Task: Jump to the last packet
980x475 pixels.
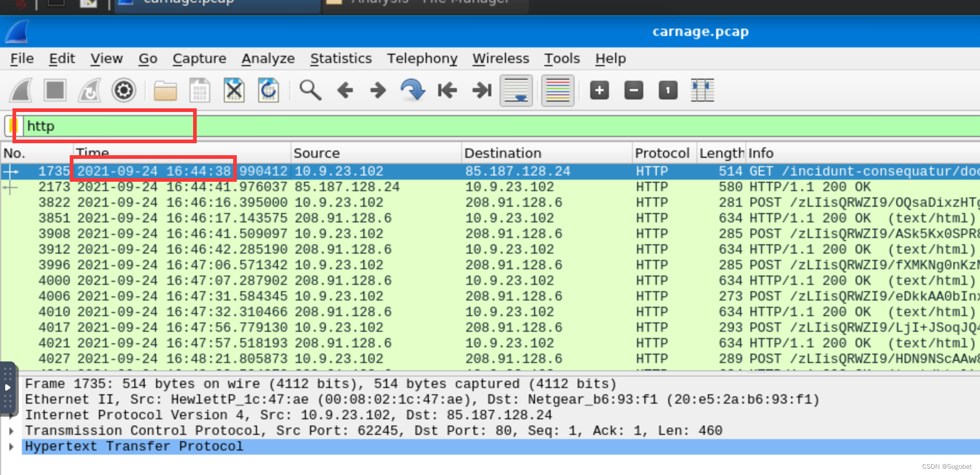Action: point(482,91)
